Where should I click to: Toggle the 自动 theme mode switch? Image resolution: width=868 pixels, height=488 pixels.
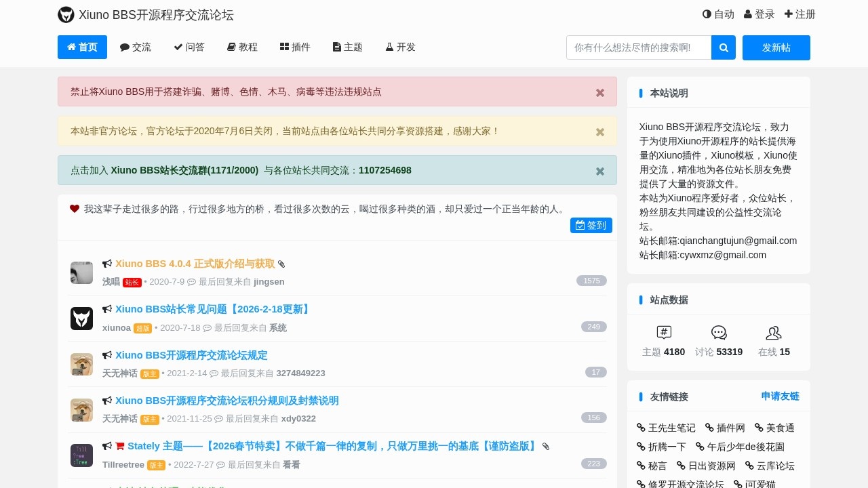click(x=718, y=14)
